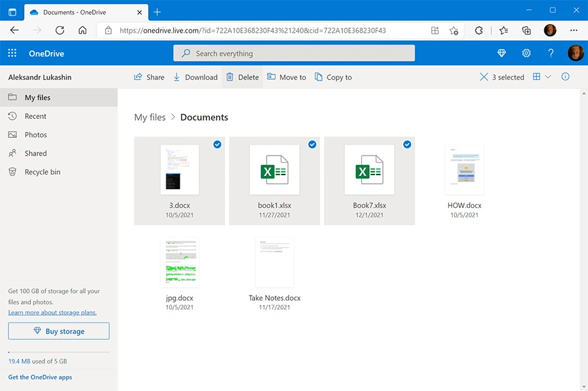
Task: Open the 19.4 MB used storage link
Action: [19, 362]
